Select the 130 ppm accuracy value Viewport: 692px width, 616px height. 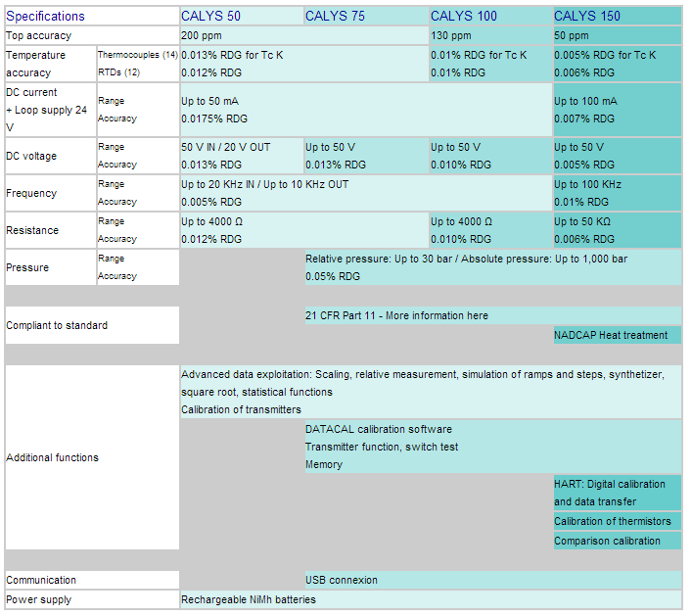pyautogui.click(x=451, y=35)
